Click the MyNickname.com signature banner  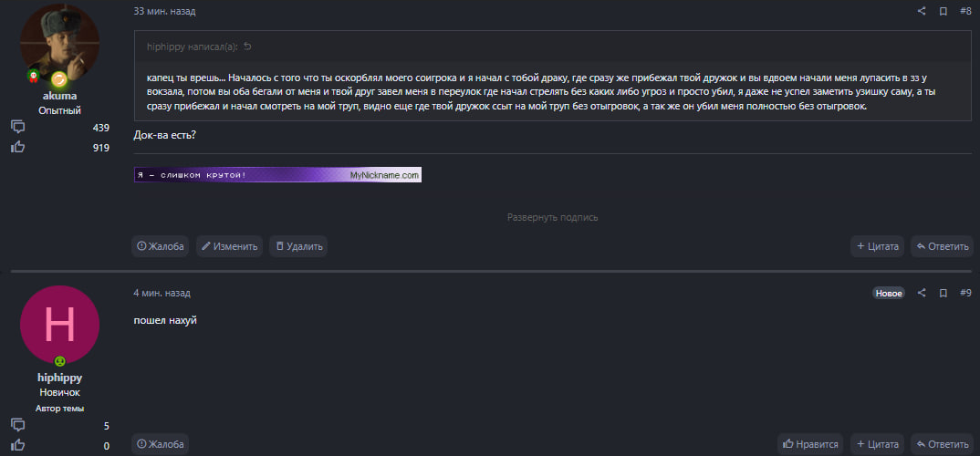(277, 175)
